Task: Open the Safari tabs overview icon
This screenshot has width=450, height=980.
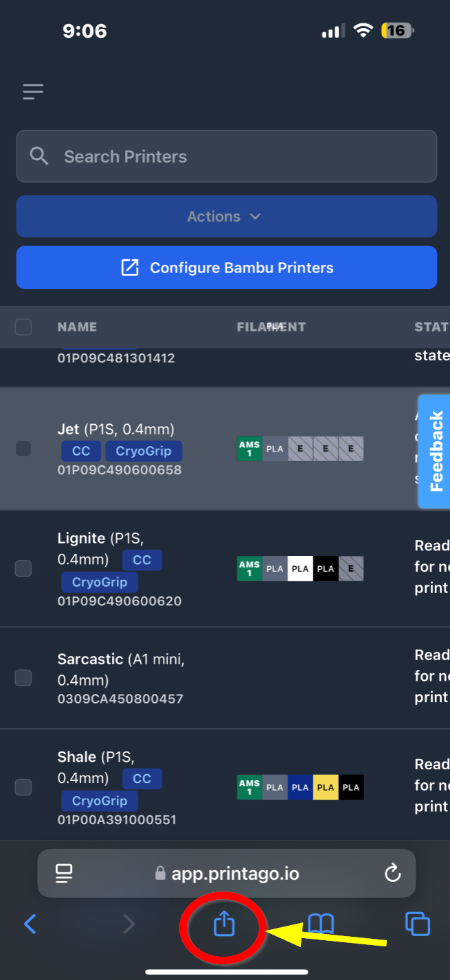Action: coord(418,924)
